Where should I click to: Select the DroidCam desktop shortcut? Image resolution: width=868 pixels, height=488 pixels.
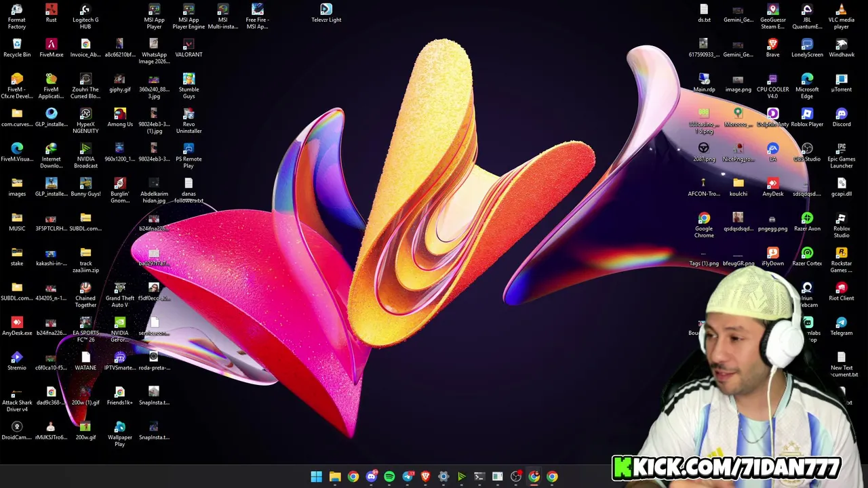[x=17, y=430]
